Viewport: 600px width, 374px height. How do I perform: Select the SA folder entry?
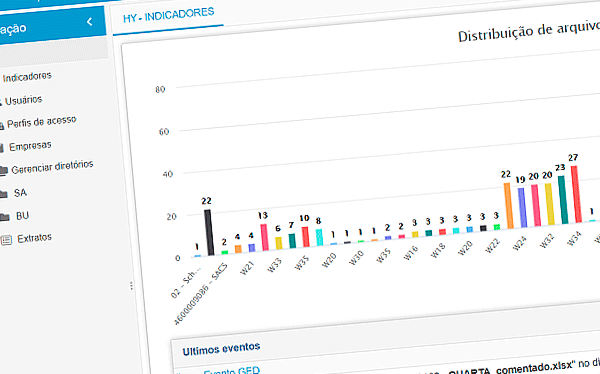click(x=20, y=193)
